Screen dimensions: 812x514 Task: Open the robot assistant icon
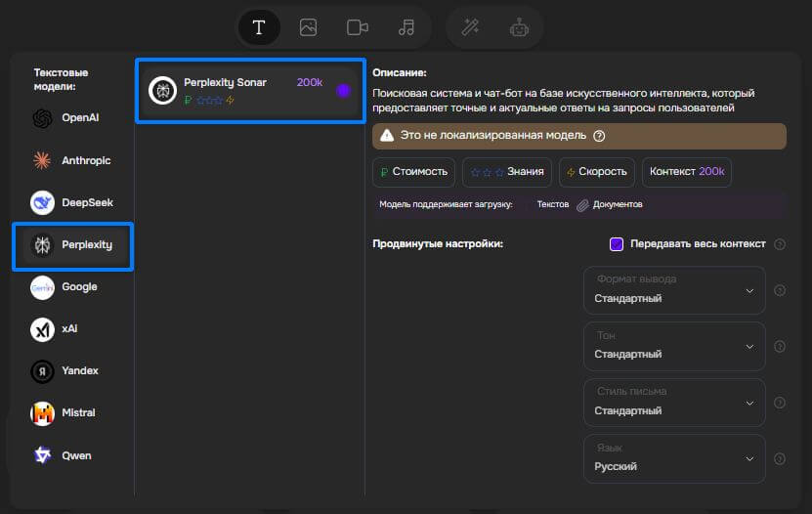[x=519, y=27]
